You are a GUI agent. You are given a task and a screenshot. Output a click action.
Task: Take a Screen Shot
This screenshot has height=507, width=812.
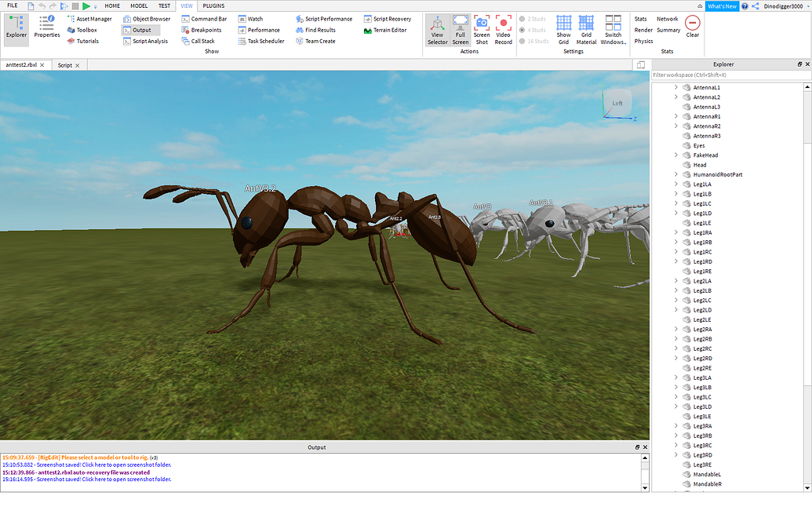(481, 30)
